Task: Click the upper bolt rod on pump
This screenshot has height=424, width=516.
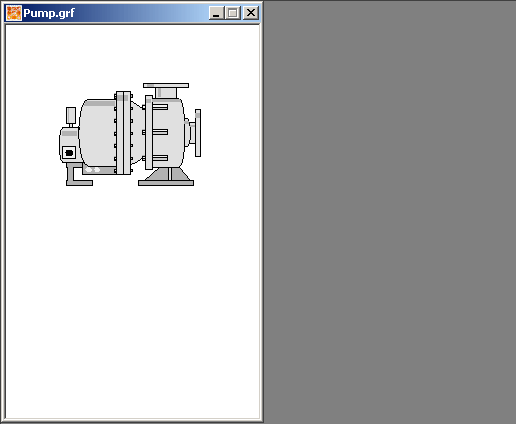Action: (160, 107)
